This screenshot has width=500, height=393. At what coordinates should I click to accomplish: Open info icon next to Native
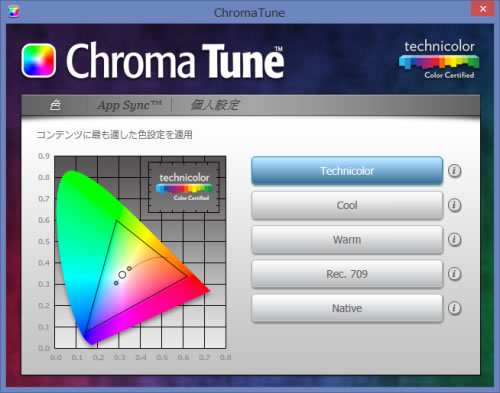[x=454, y=308]
